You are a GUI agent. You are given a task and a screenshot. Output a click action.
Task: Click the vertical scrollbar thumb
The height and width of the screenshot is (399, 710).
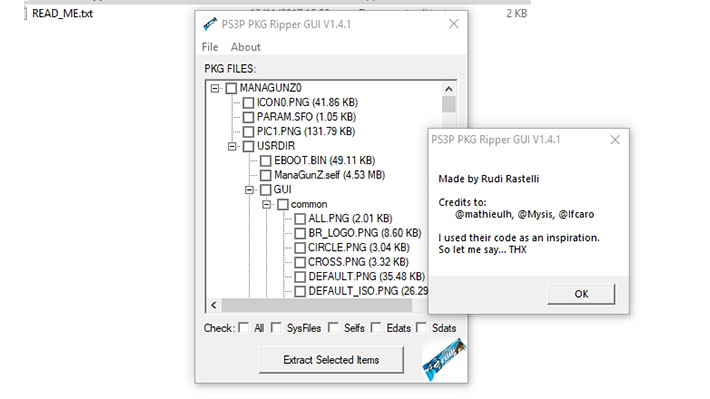pyautogui.click(x=449, y=105)
